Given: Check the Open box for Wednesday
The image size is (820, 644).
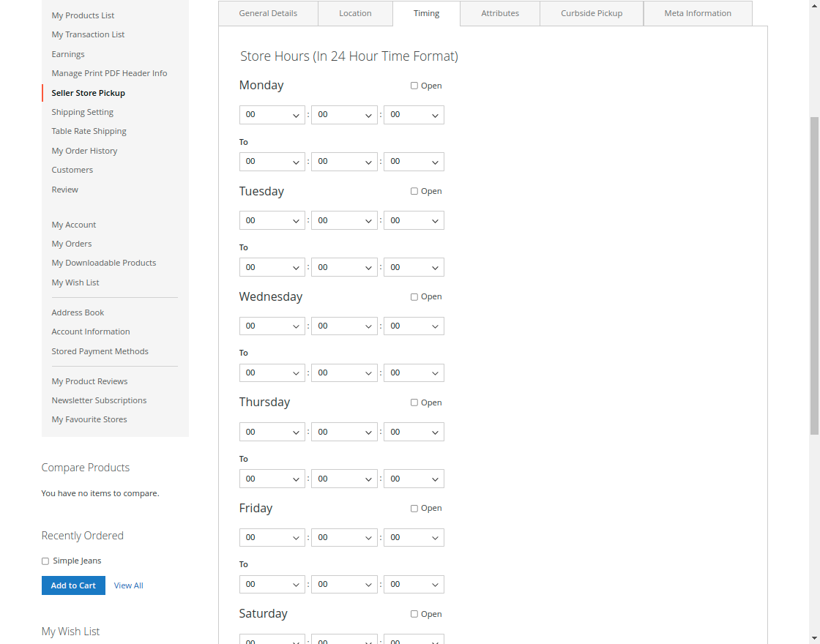Looking at the screenshot, I should point(414,296).
